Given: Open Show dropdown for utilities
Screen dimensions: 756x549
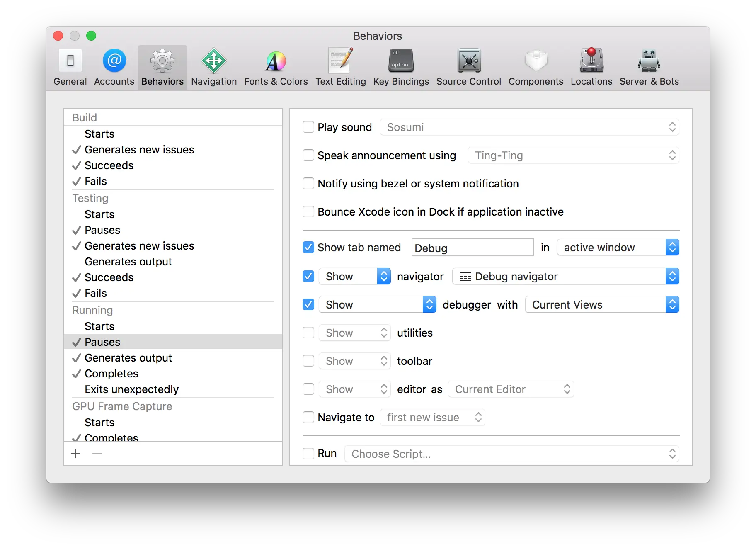Looking at the screenshot, I should pyautogui.click(x=355, y=333).
